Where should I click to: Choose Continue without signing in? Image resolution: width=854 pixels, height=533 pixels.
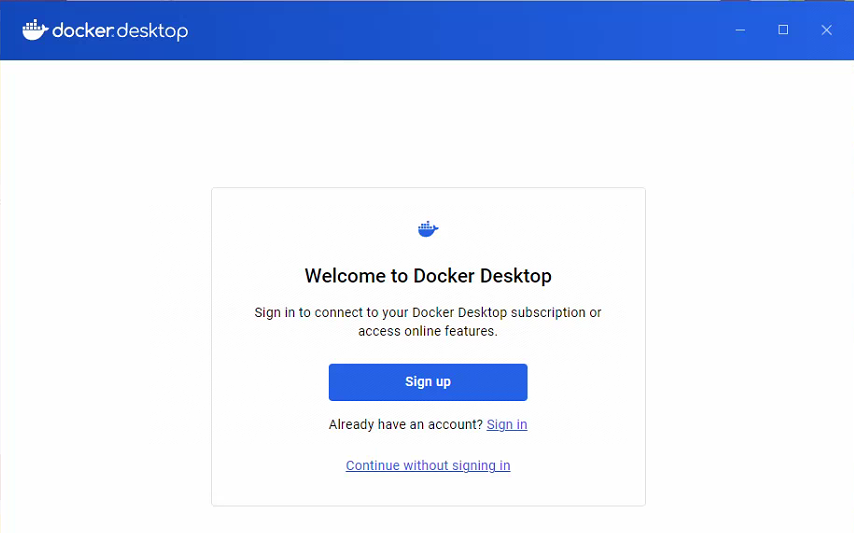click(428, 465)
